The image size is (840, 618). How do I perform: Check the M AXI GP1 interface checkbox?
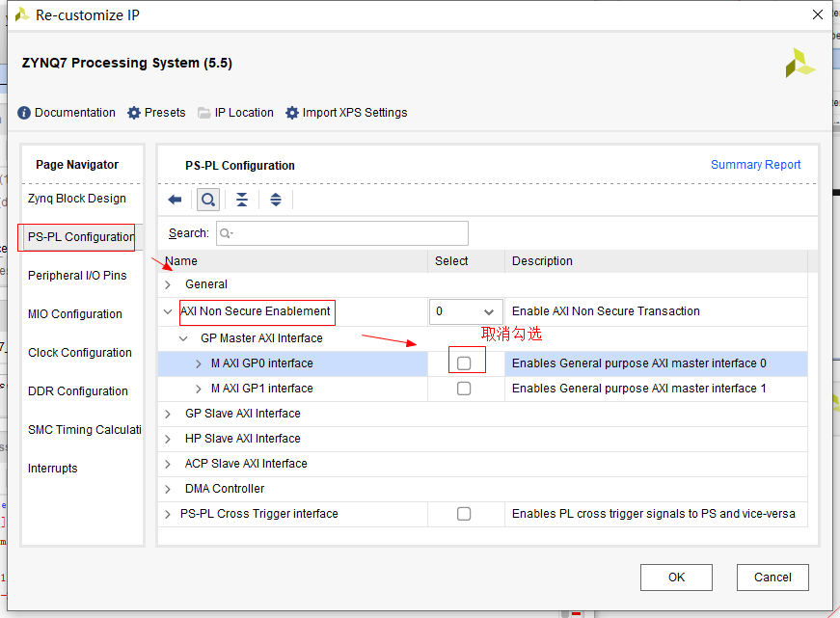464,389
